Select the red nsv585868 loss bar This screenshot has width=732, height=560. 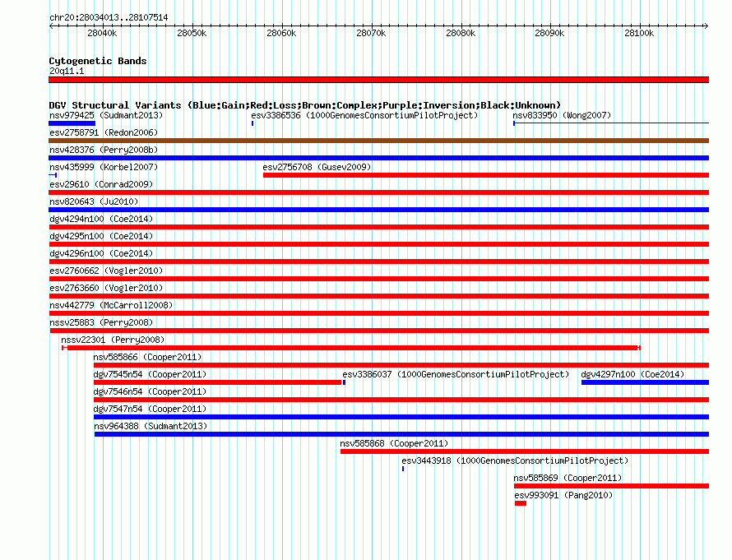coord(525,451)
